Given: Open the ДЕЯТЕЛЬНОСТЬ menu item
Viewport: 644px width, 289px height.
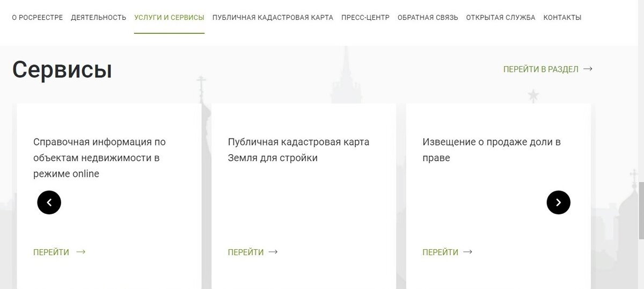Looking at the screenshot, I should tap(98, 17).
